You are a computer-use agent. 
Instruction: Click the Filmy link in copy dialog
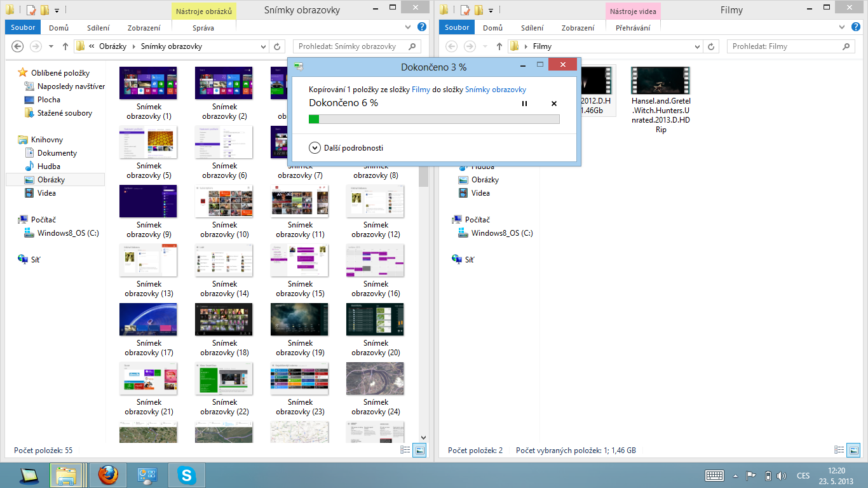coord(421,90)
